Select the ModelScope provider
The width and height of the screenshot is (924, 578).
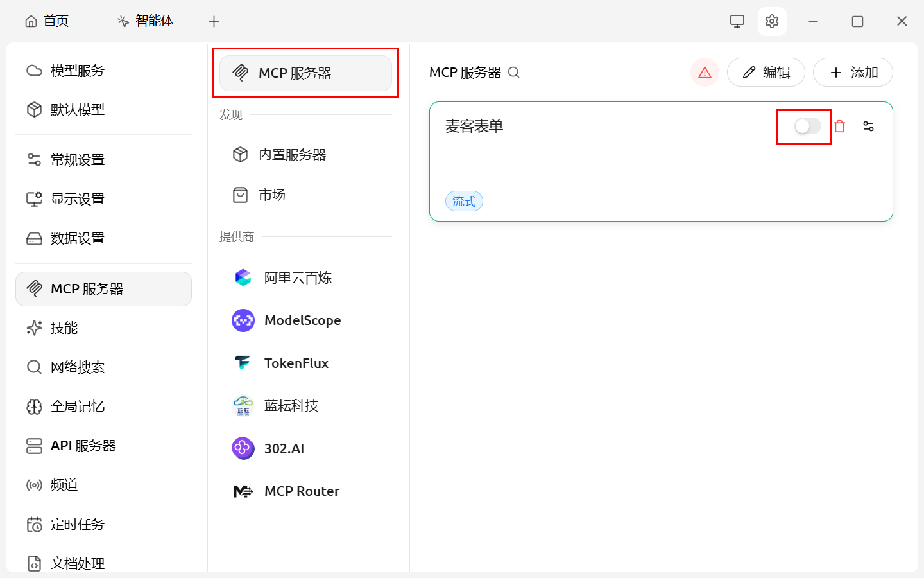(302, 320)
